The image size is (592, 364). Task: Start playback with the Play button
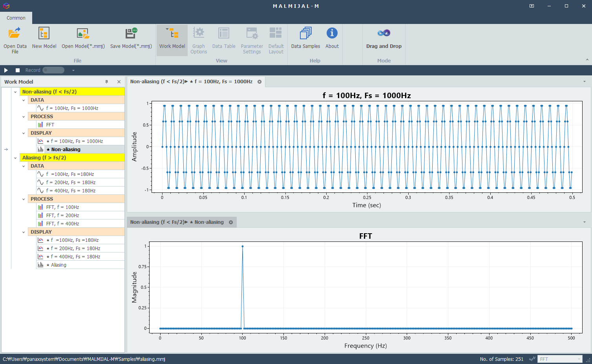coord(6,70)
